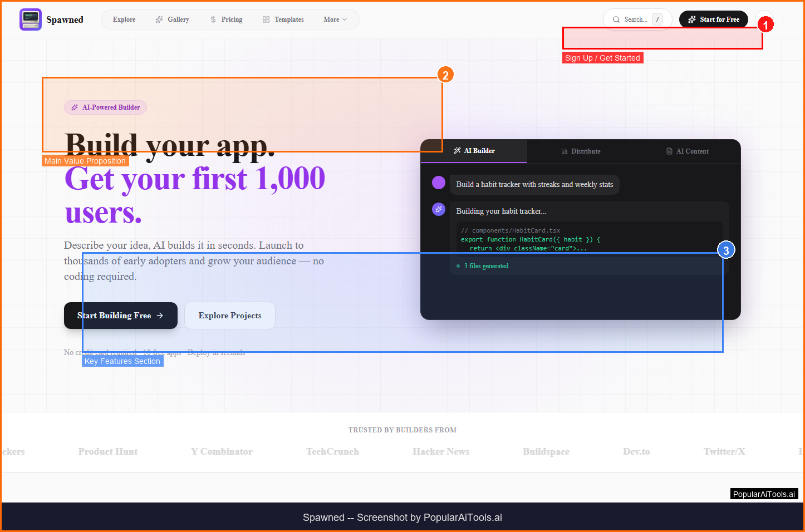This screenshot has width=805, height=532.
Task: Click the AI-Powered Builder badge
Action: click(x=106, y=107)
